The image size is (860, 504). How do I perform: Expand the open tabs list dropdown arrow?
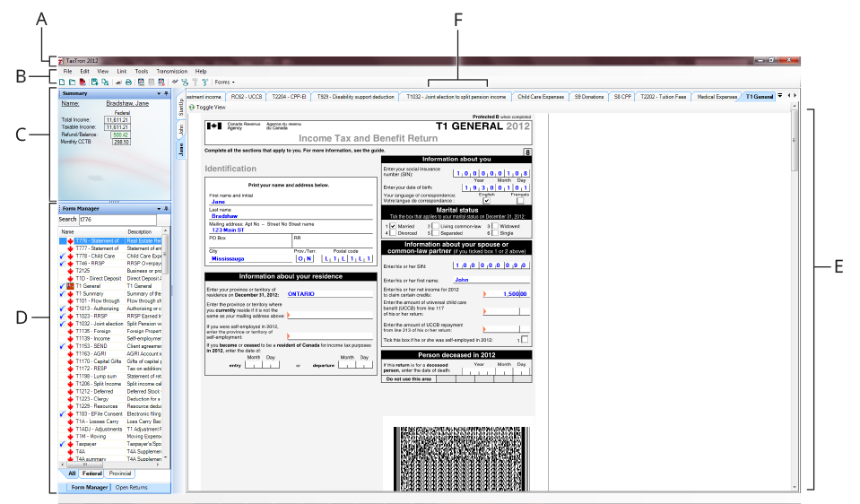pyautogui.click(x=779, y=95)
